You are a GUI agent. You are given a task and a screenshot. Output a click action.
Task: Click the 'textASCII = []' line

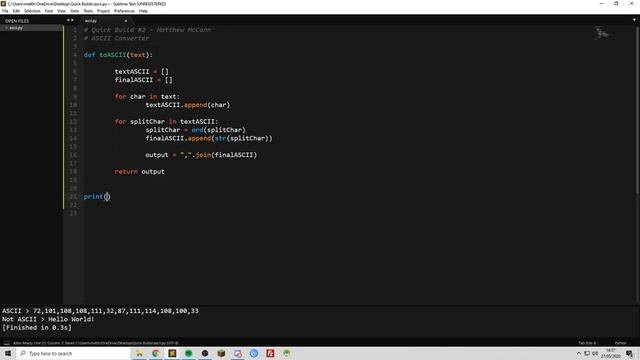click(x=141, y=71)
